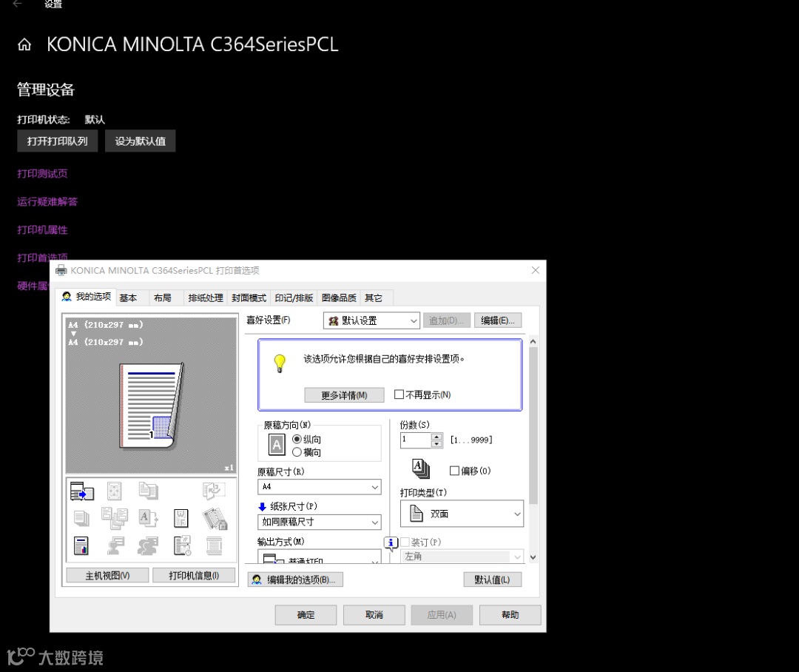The width and height of the screenshot is (799, 672).
Task: Click the 份数 copies number field
Action: [416, 440]
